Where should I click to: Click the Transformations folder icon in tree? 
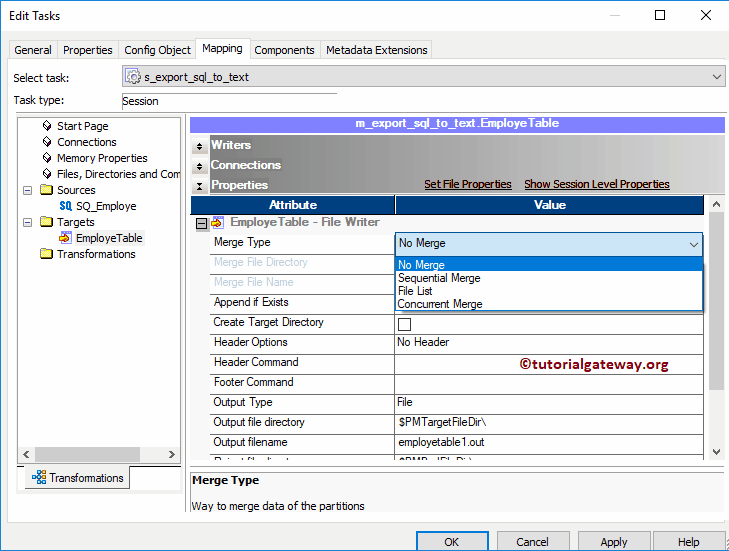[46, 253]
